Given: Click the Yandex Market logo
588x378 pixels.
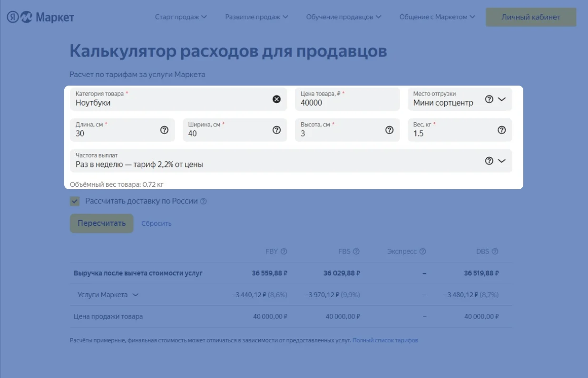Looking at the screenshot, I should click(40, 18).
